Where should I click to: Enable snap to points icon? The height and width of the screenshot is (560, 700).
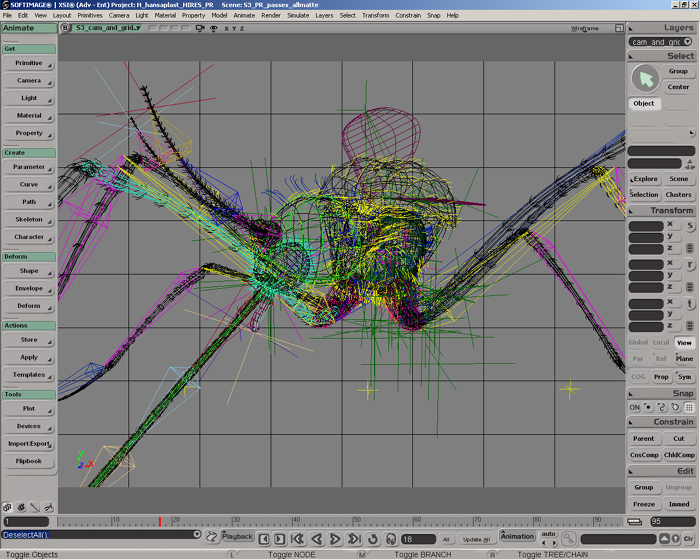[x=649, y=407]
